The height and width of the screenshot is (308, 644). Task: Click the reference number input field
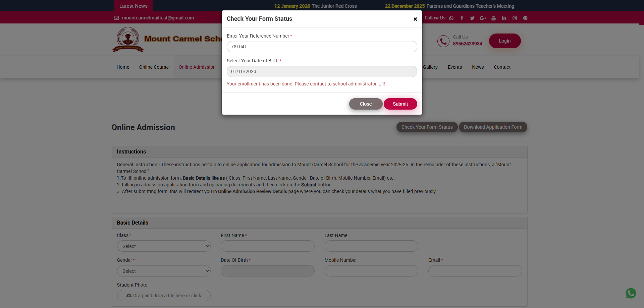click(322, 47)
